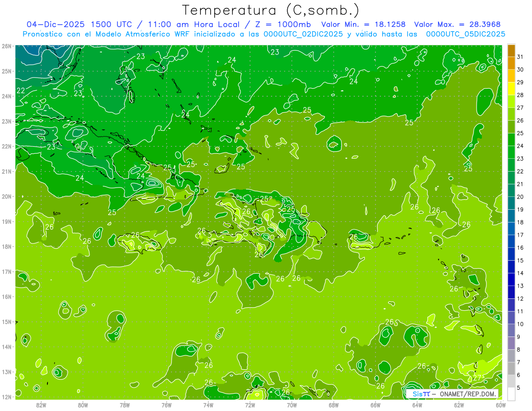
Task: Click the title "Temperatura (C,somb.)"
Action: pos(271,11)
